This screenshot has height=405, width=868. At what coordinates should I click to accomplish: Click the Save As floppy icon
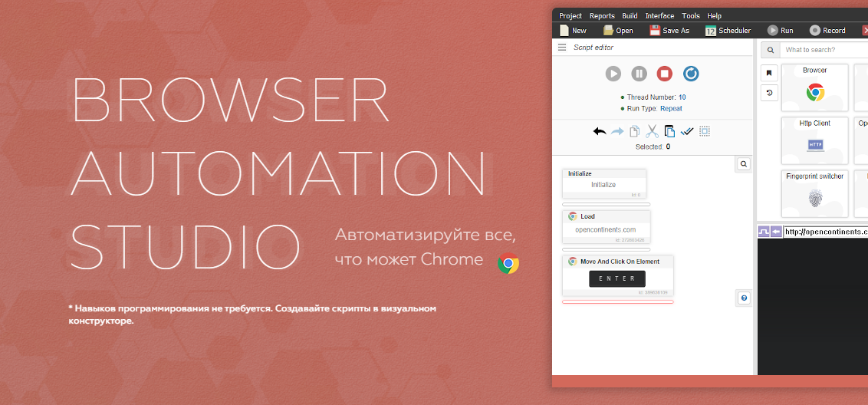coord(655,31)
